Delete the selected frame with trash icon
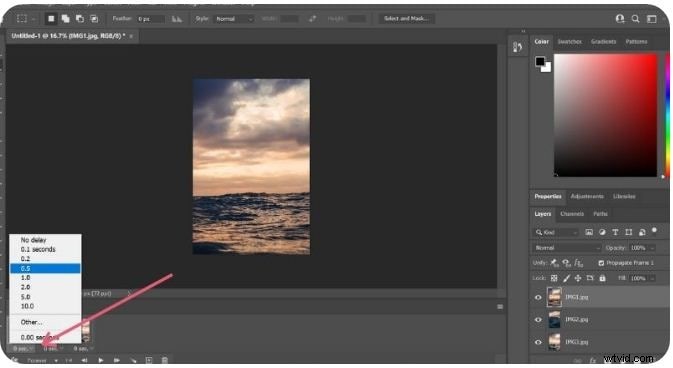This screenshot has width=673, height=368. coord(164,360)
